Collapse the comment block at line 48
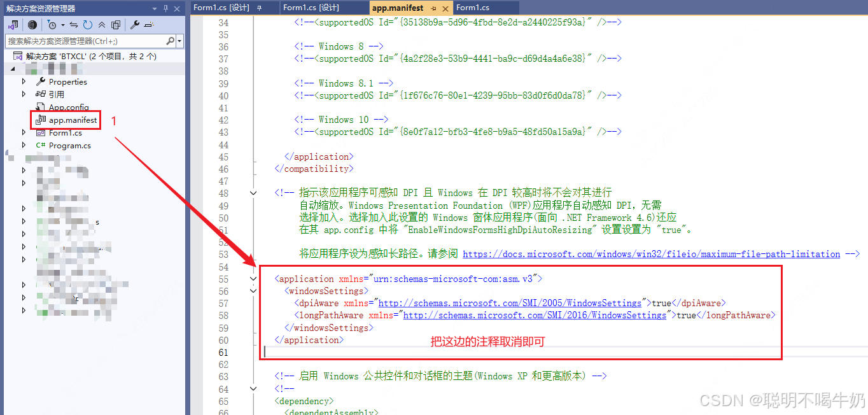 254,193
